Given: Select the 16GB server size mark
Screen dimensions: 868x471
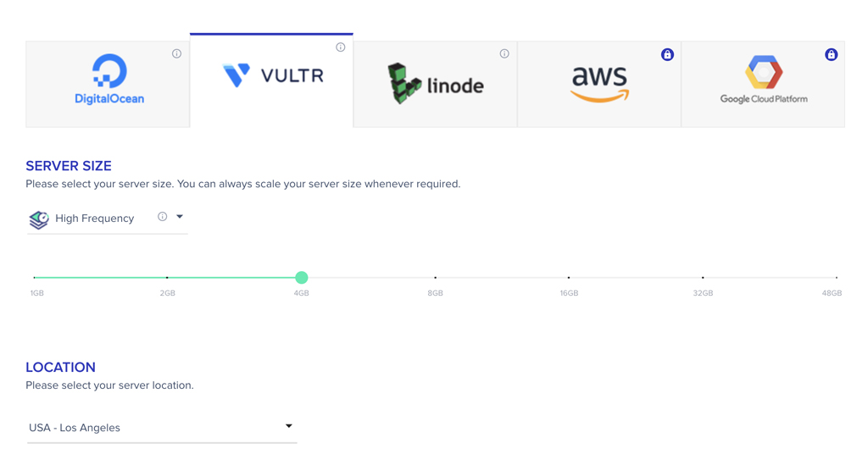Looking at the screenshot, I should (569, 277).
